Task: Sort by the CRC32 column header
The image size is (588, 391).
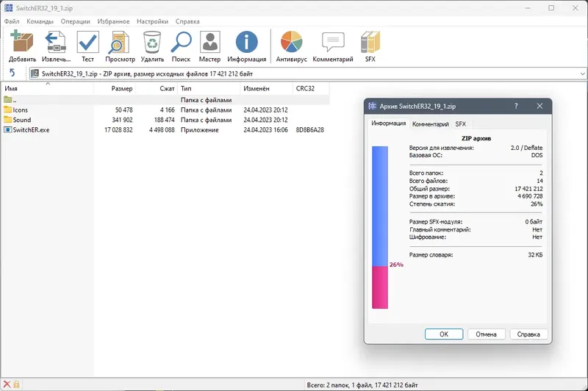Action: click(x=311, y=88)
